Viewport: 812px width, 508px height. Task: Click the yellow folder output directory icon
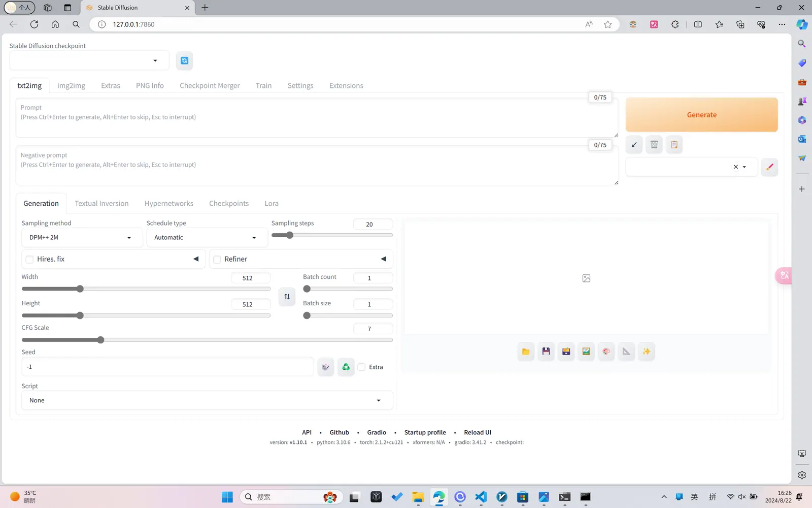526,352
